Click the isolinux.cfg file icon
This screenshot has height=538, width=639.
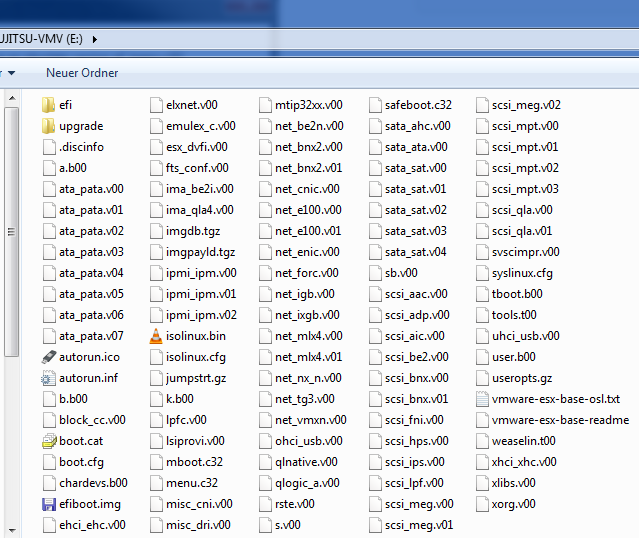tap(156, 357)
